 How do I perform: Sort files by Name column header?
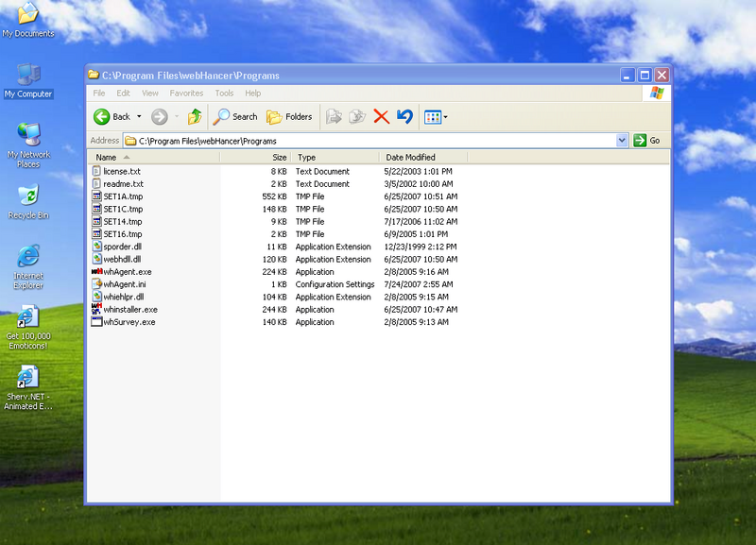coord(154,157)
